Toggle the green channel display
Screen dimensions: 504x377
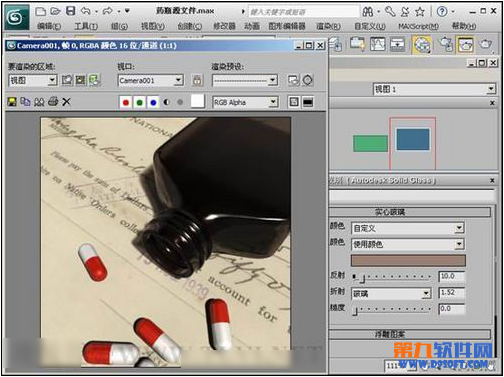[x=139, y=102]
